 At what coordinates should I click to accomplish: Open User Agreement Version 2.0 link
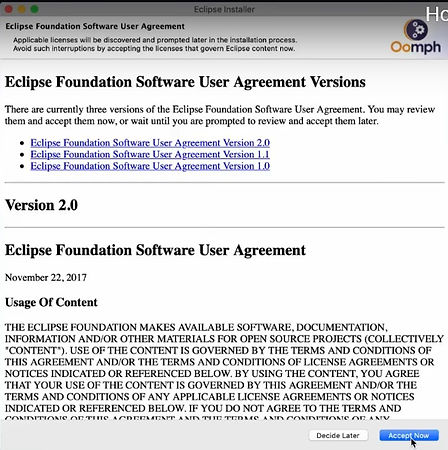150,143
